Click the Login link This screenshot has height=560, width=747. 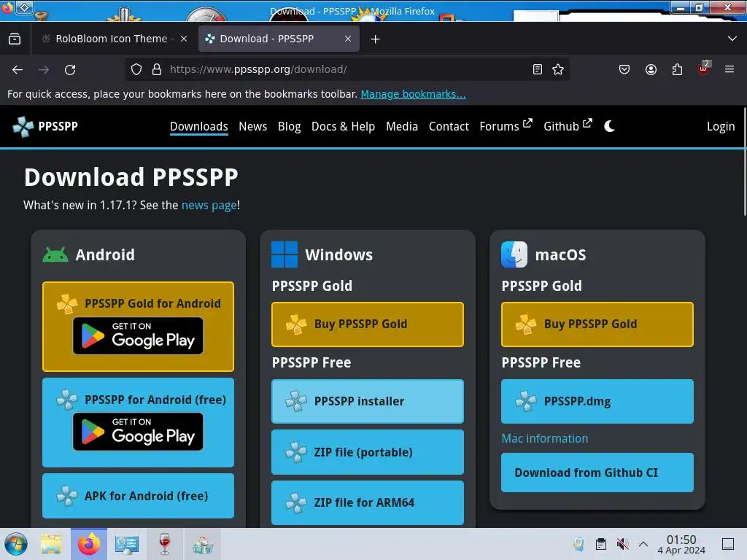720,127
